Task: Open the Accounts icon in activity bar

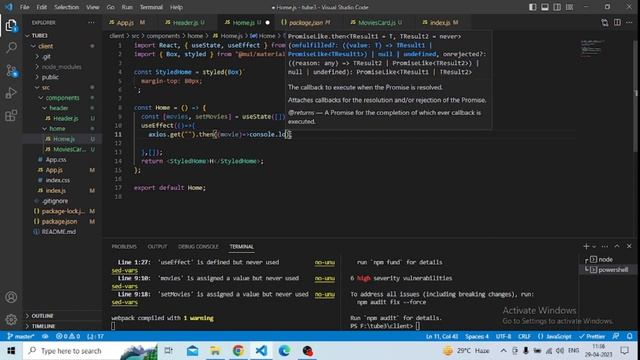Action: [x=11, y=297]
